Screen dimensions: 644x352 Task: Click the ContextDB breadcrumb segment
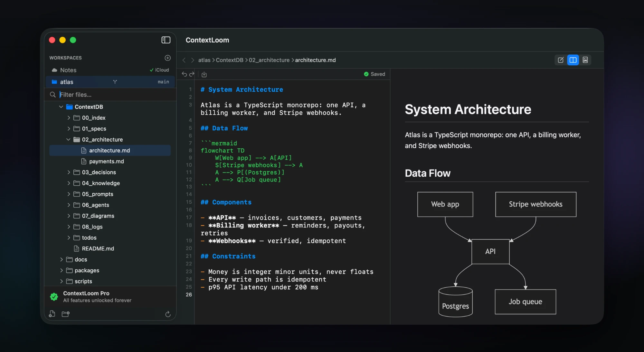click(230, 60)
